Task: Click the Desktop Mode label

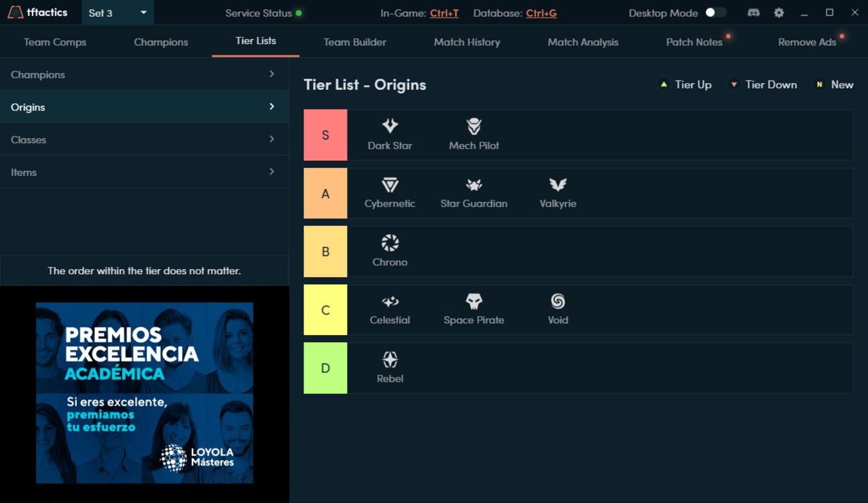Action: point(663,13)
